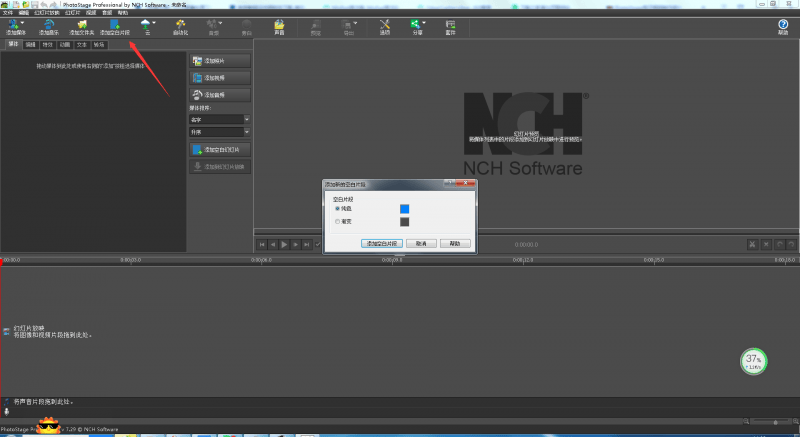Click the 套件 toolbar icon
Image resolution: width=800 pixels, height=437 pixels.
click(x=450, y=26)
